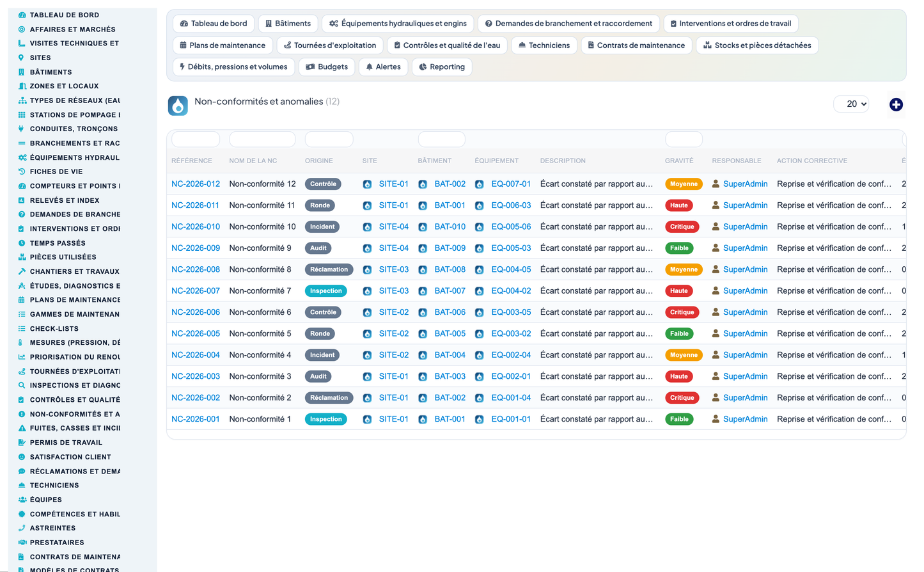Viewport: 924px width, 572px height.
Task: Click Faible badge in NC-2026-005 row
Action: coord(679,333)
